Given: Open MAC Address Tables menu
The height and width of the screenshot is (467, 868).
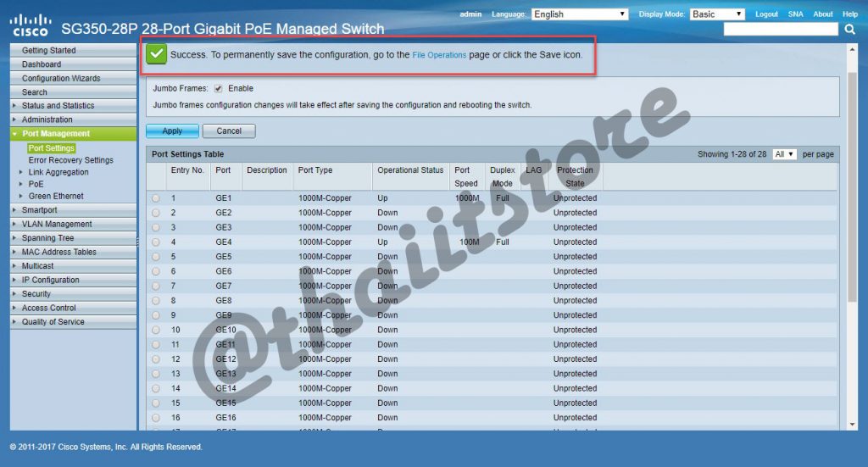Looking at the screenshot, I should coord(73,252).
